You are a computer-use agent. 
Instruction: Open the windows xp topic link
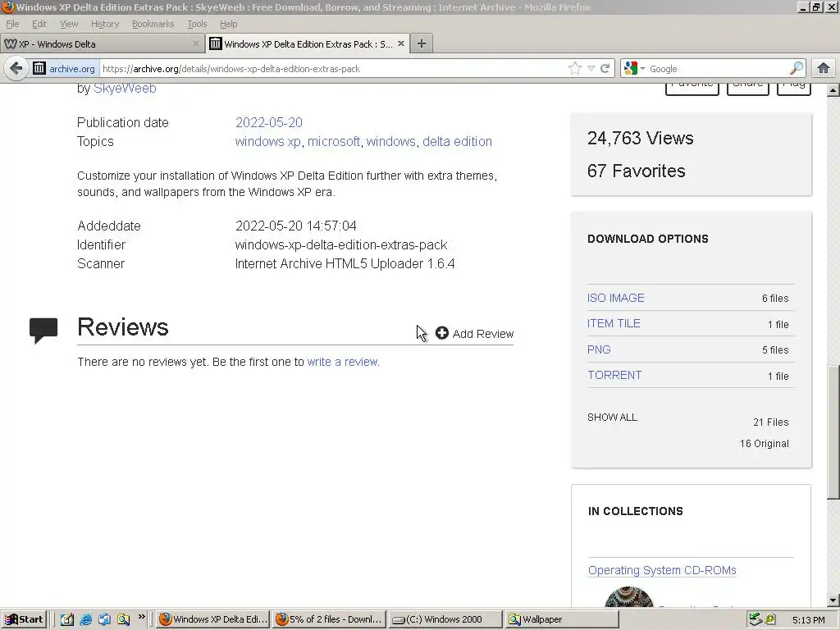tap(268, 141)
